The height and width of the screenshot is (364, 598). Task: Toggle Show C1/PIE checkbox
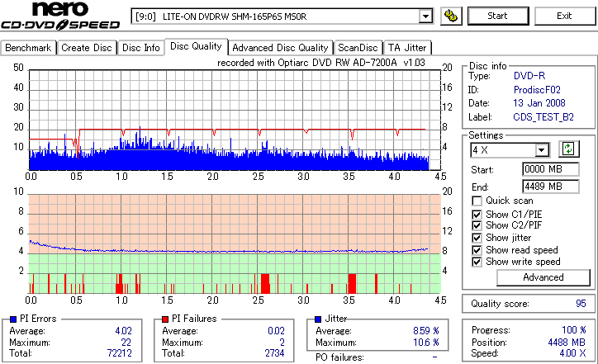pos(477,215)
